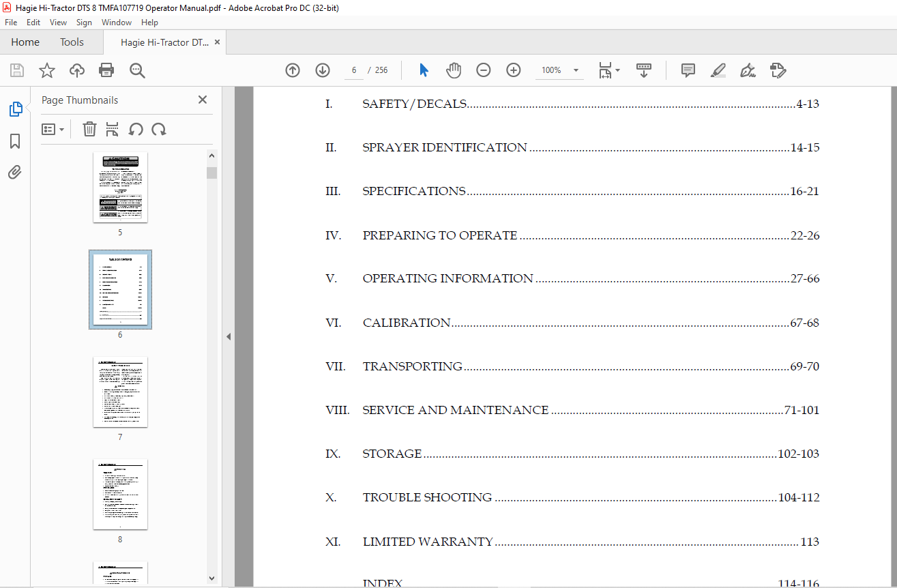Go to next page arrow
897x588 pixels.
323,70
